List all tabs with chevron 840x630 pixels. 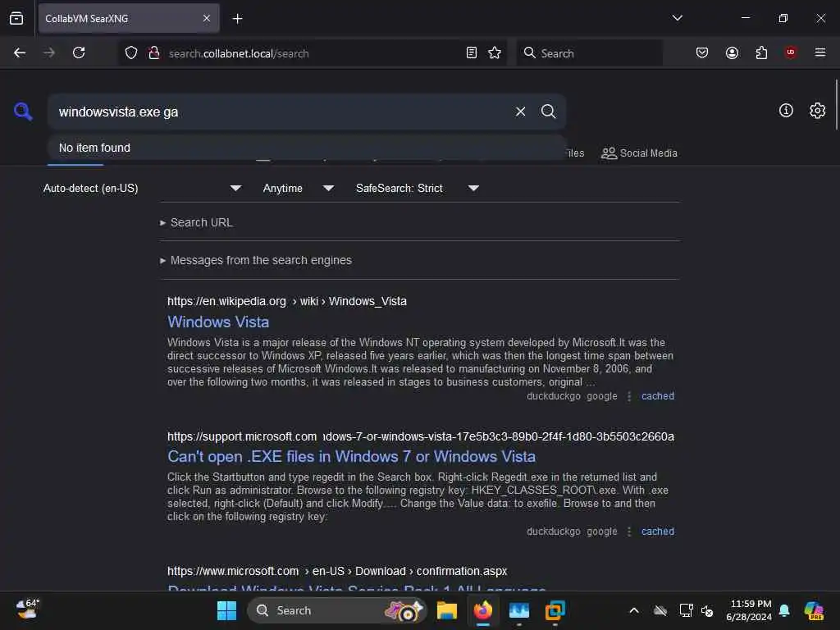pyautogui.click(x=677, y=18)
